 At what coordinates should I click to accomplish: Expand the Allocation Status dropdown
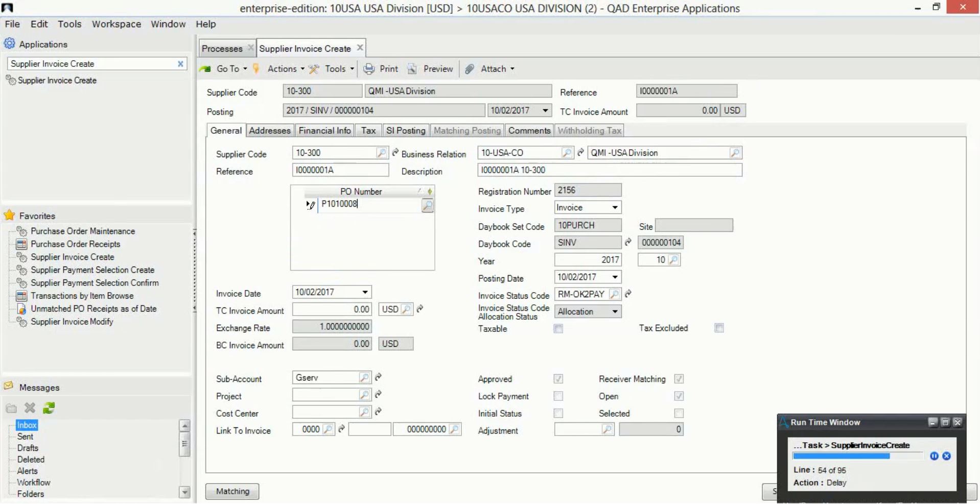pyautogui.click(x=615, y=311)
